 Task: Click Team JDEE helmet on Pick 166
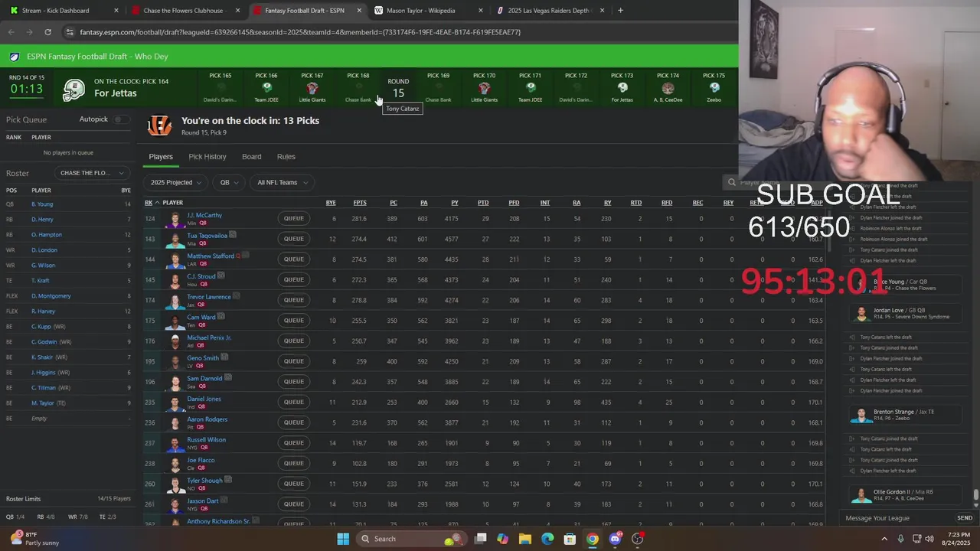[266, 87]
